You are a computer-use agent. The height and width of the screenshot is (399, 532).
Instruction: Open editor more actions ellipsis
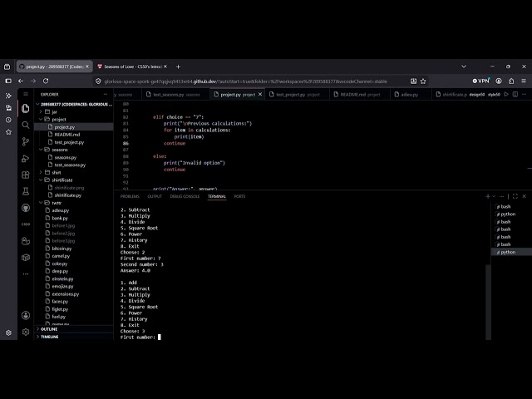(x=525, y=94)
